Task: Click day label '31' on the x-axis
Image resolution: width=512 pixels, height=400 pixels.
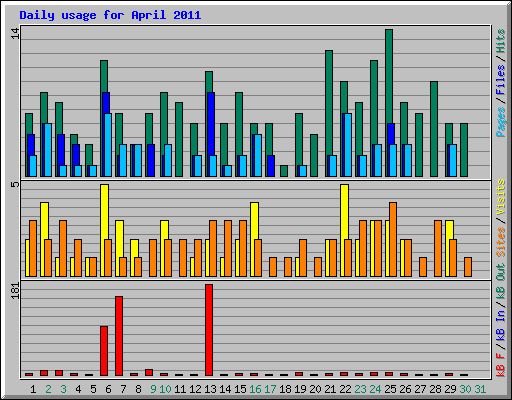Action: point(480,389)
